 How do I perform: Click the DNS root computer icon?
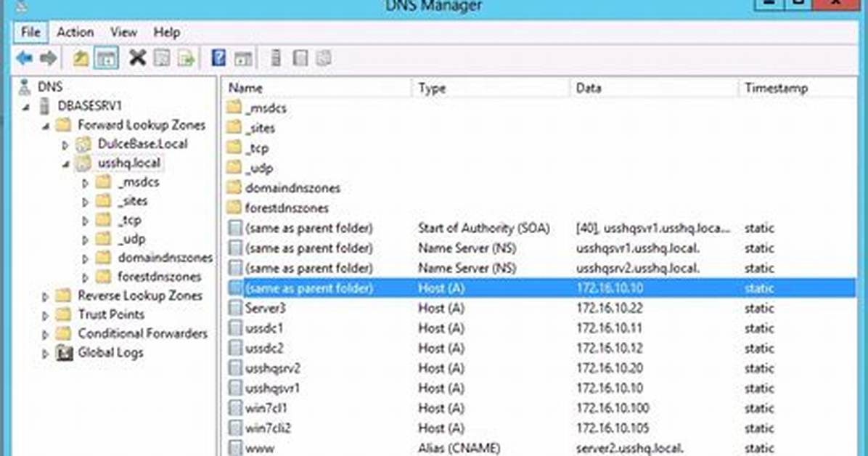pos(25,87)
